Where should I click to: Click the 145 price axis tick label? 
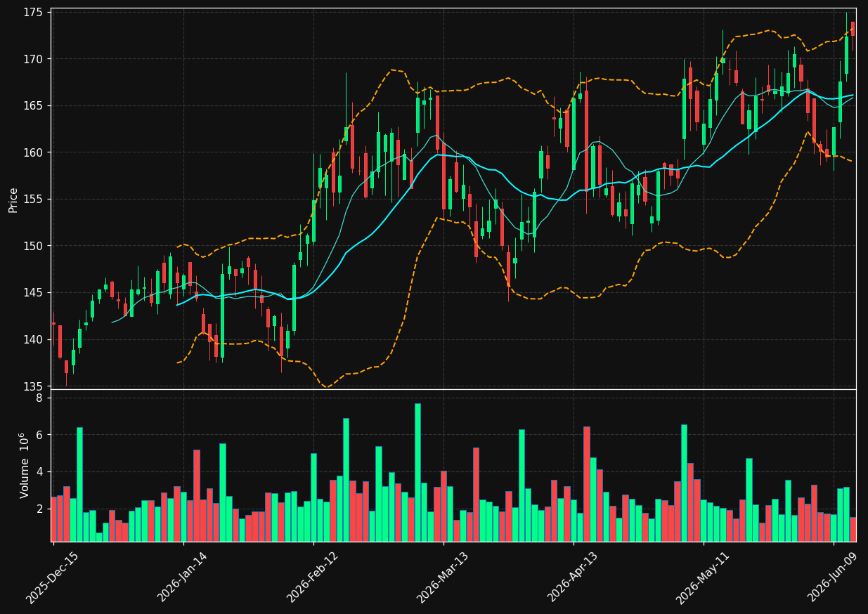pyautogui.click(x=33, y=293)
